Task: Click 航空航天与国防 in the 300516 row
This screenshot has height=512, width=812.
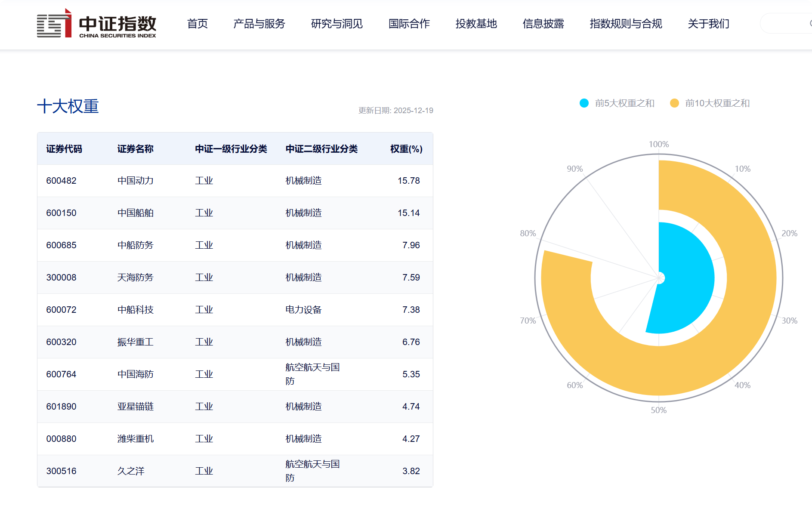Action: pos(313,471)
